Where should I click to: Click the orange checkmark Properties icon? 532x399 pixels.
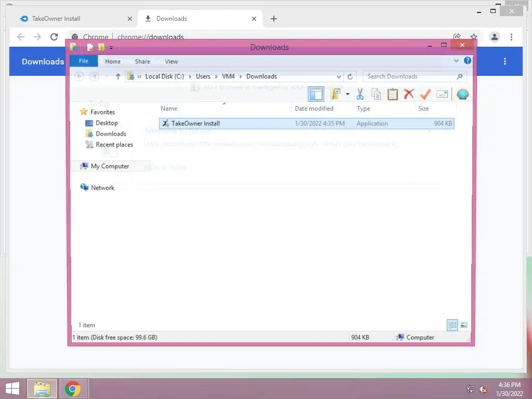[425, 94]
